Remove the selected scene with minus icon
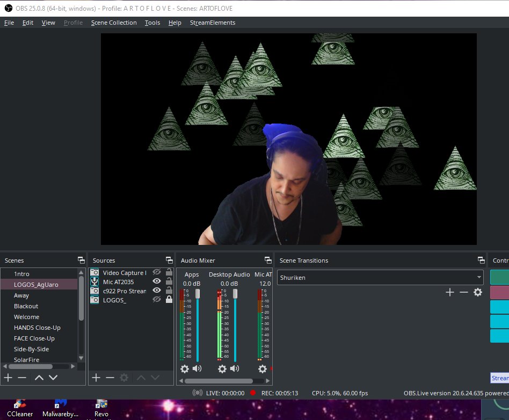The width and height of the screenshot is (509, 420). coord(22,378)
